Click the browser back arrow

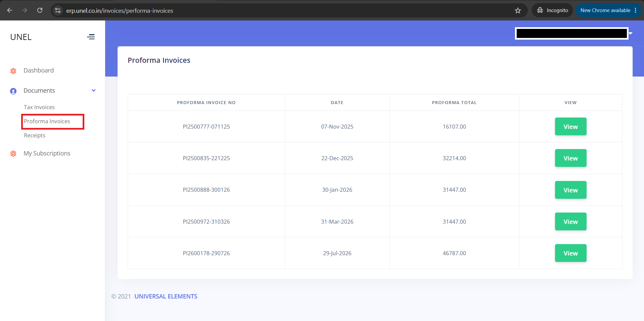[x=10, y=10]
